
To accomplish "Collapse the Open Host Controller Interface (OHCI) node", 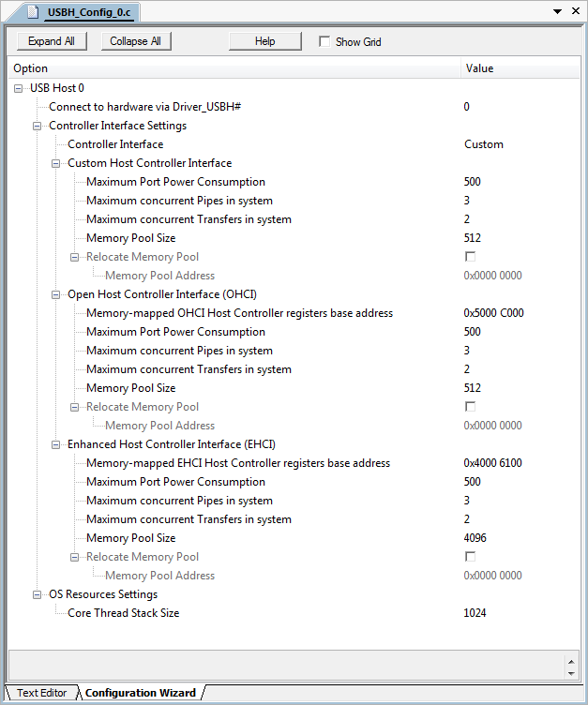I will (x=56, y=294).
